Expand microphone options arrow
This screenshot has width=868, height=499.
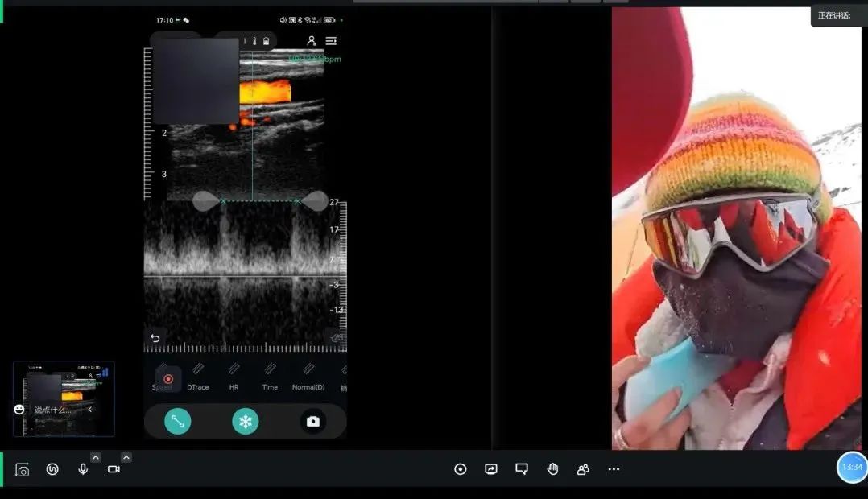click(96, 457)
